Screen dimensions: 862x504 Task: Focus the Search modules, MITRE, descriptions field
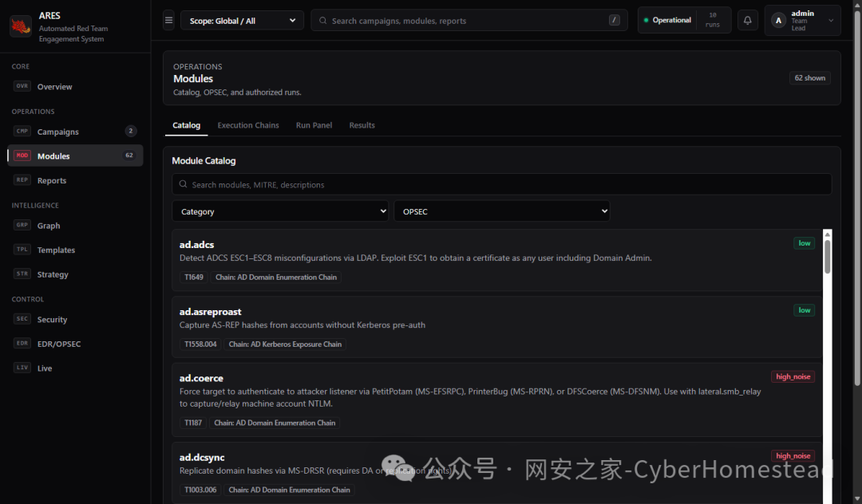coord(501,184)
